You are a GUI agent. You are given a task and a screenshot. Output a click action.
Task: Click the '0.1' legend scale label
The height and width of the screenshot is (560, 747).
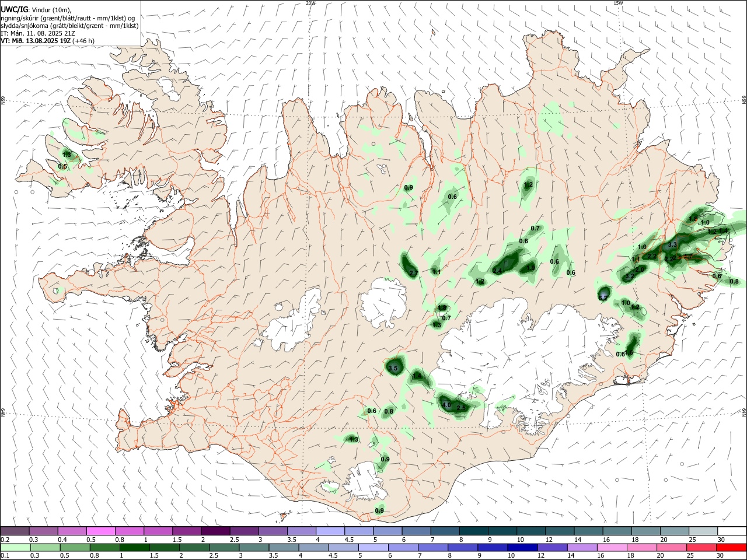click(x=5, y=555)
